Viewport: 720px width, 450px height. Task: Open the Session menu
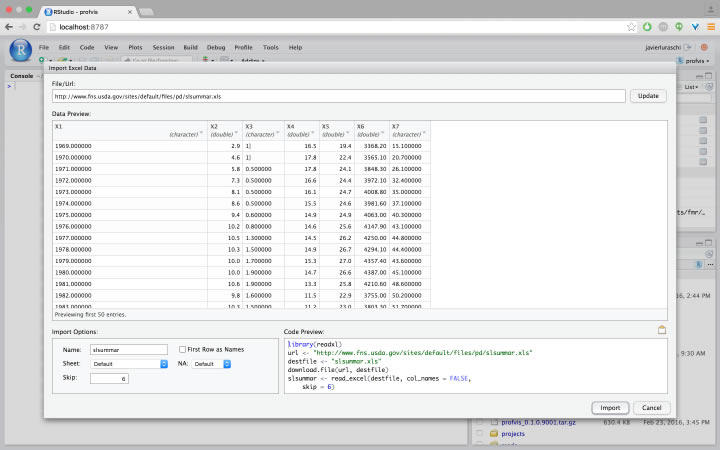[x=163, y=47]
